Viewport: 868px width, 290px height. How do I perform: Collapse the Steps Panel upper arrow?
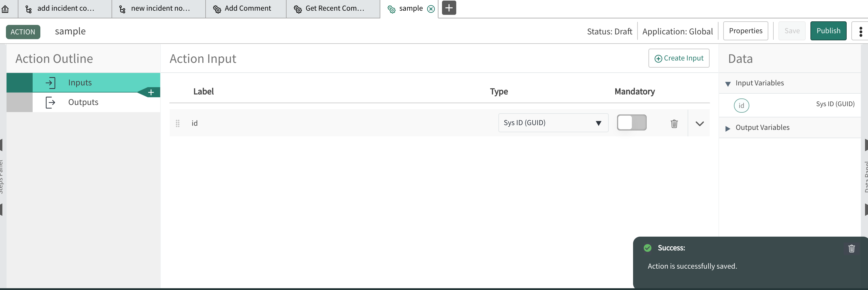pos(1,145)
